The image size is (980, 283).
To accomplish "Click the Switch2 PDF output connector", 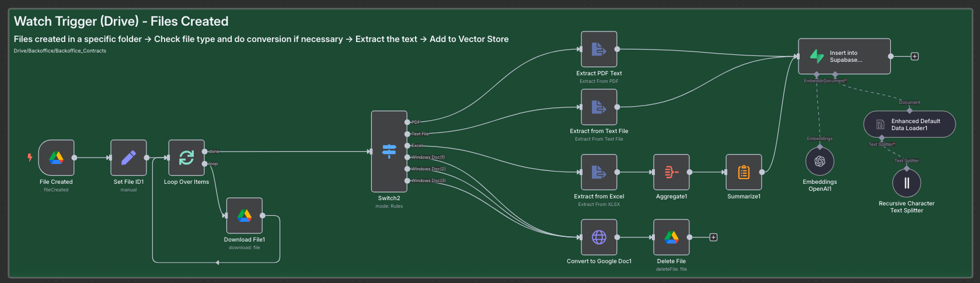I will (x=407, y=123).
